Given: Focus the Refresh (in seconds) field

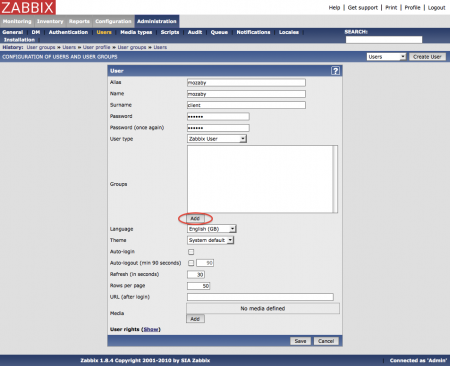Looking at the screenshot, I should (196, 274).
